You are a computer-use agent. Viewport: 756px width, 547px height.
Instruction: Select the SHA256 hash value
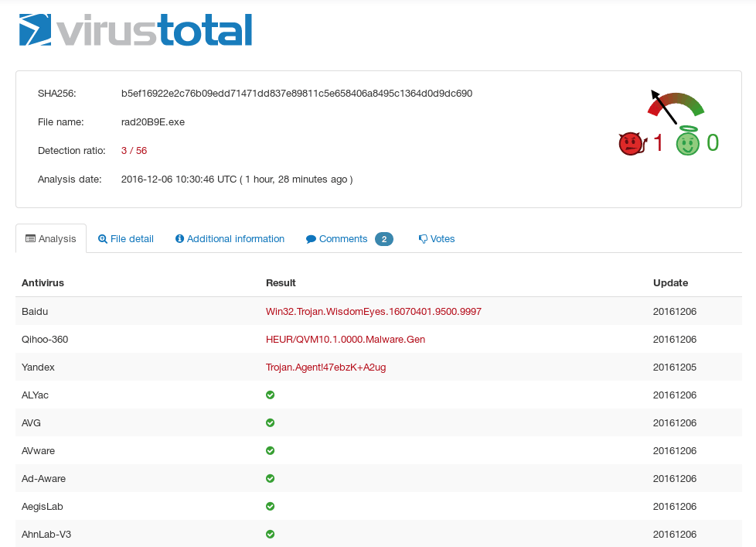click(297, 94)
